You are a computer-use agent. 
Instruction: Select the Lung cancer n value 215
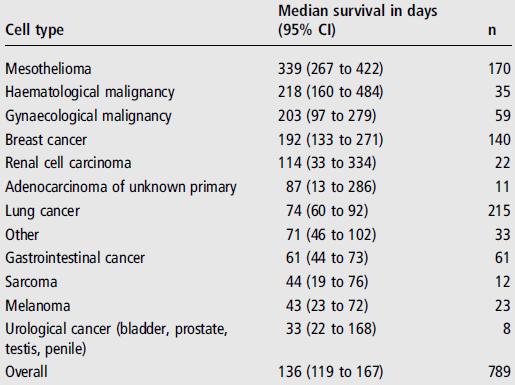pos(499,211)
